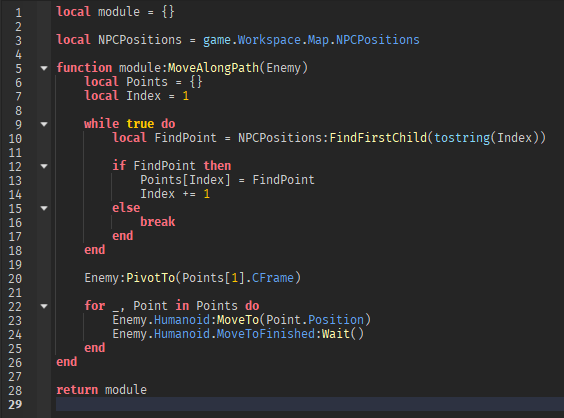The width and height of the screenshot is (564, 418).
Task: Click 'Map' on line 3
Action: (x=318, y=40)
